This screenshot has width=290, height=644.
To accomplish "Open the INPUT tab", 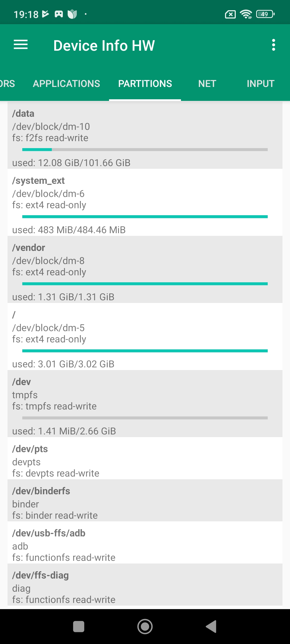I will coord(260,84).
